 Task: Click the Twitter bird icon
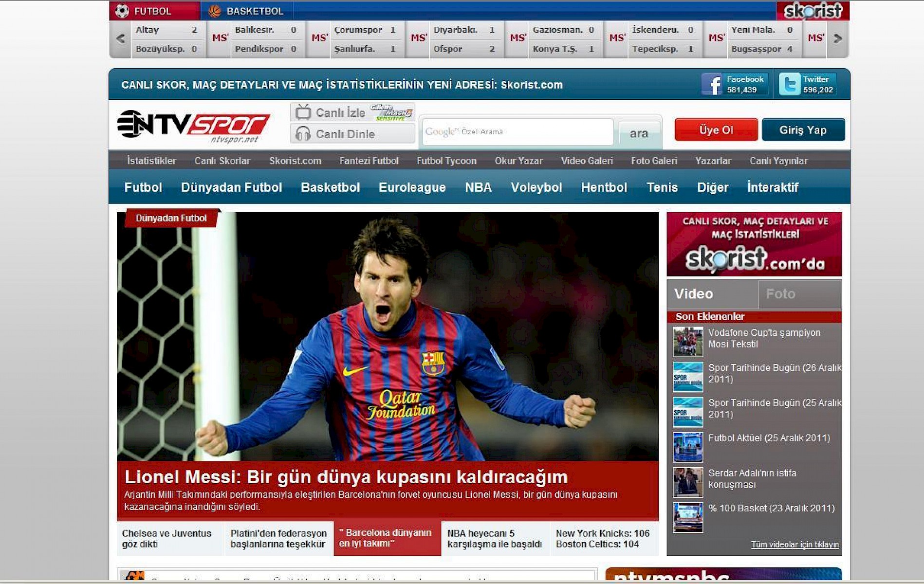(x=789, y=85)
